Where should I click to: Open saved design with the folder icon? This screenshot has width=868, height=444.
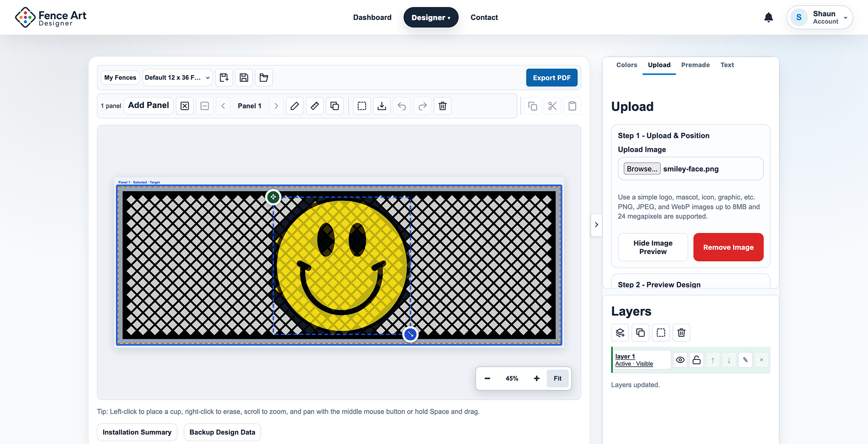click(264, 78)
